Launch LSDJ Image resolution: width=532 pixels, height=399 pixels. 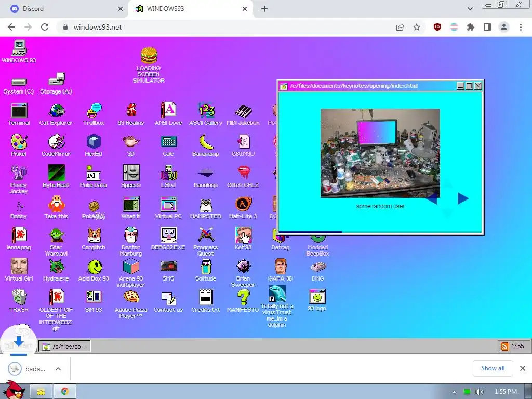[x=169, y=172]
